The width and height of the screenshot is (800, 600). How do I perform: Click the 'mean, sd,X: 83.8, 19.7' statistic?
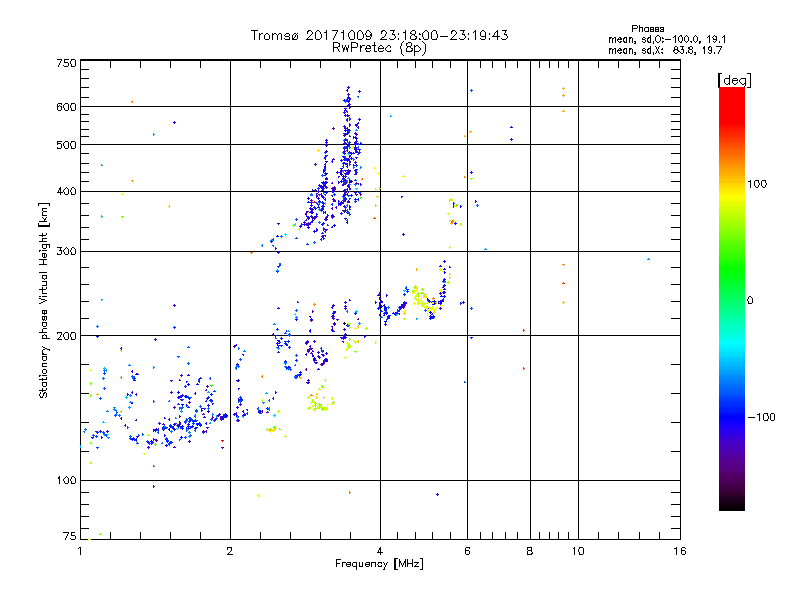665,50
